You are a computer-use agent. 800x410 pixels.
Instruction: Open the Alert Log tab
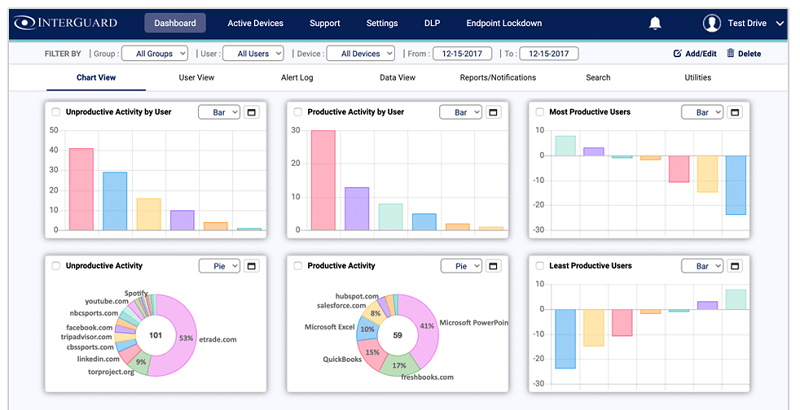click(x=297, y=78)
